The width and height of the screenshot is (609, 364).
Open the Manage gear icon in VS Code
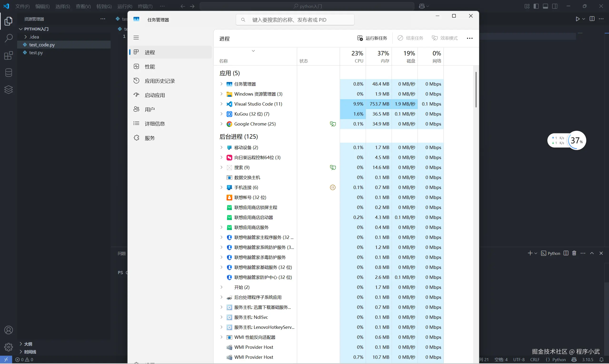(8, 347)
